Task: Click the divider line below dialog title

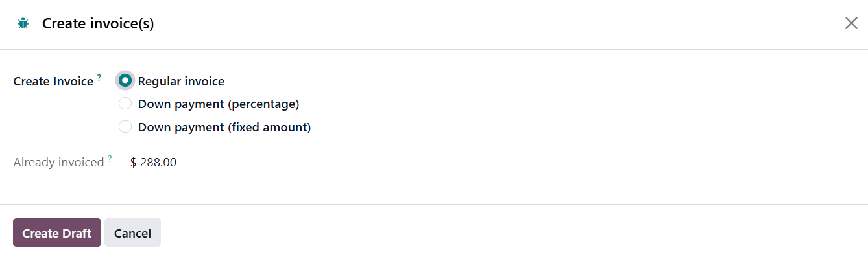Action: tap(434, 49)
